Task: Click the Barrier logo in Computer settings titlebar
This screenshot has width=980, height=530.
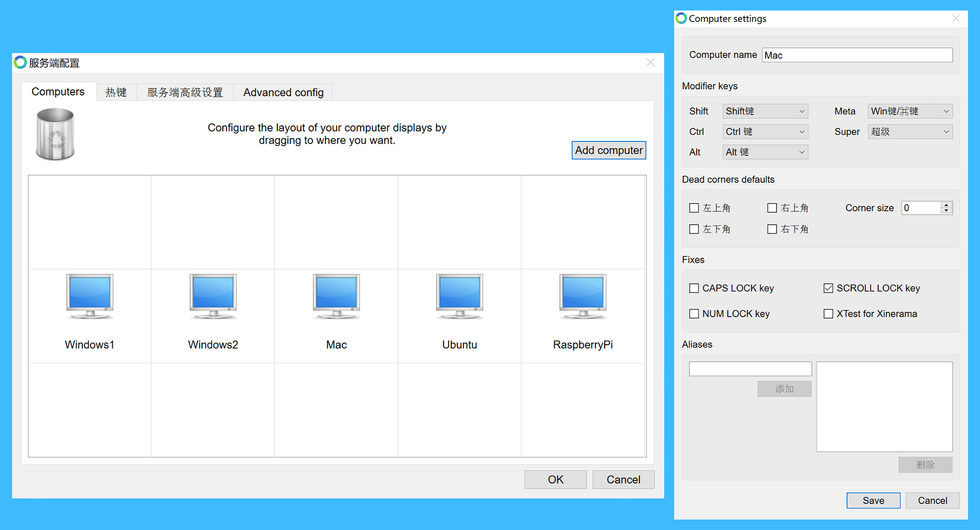Action: [x=681, y=18]
